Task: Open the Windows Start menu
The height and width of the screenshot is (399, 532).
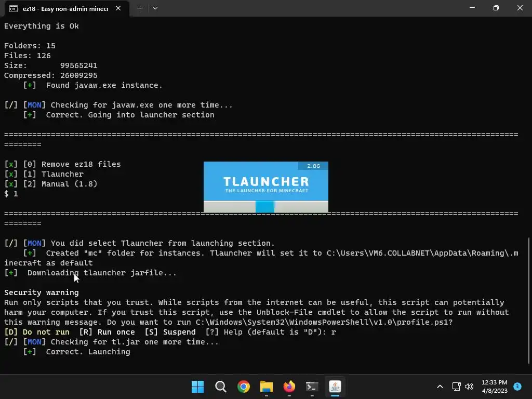Action: click(x=197, y=387)
